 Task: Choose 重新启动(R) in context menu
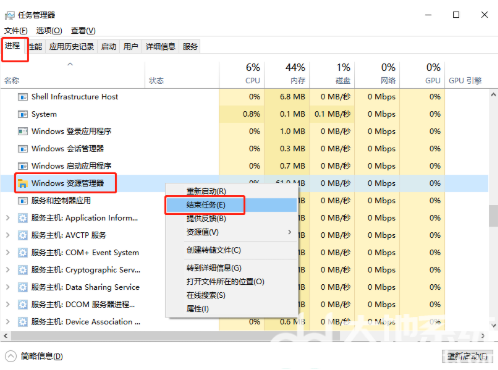(x=231, y=191)
